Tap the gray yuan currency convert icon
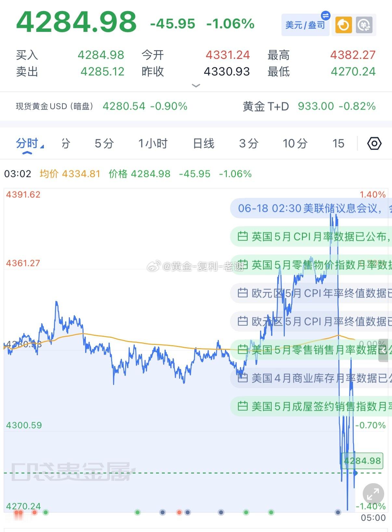Image resolution: width=392 pixels, height=532 pixels. click(x=364, y=25)
